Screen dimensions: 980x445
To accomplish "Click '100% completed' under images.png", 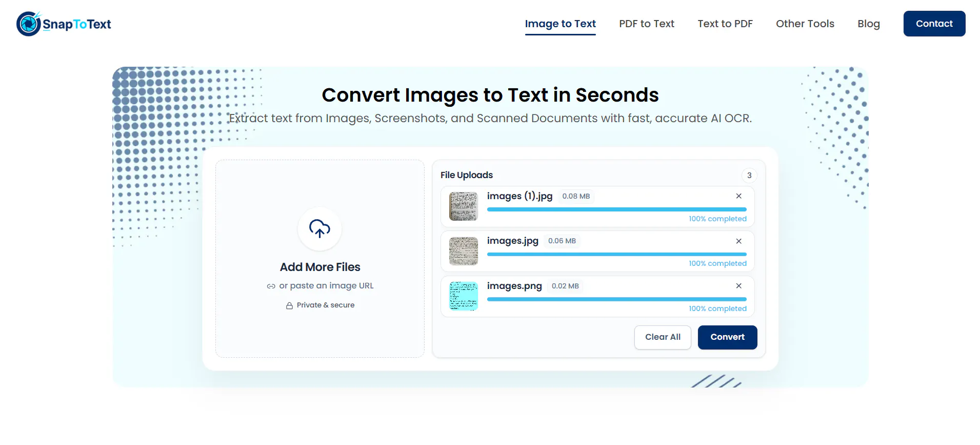I will [x=717, y=308].
